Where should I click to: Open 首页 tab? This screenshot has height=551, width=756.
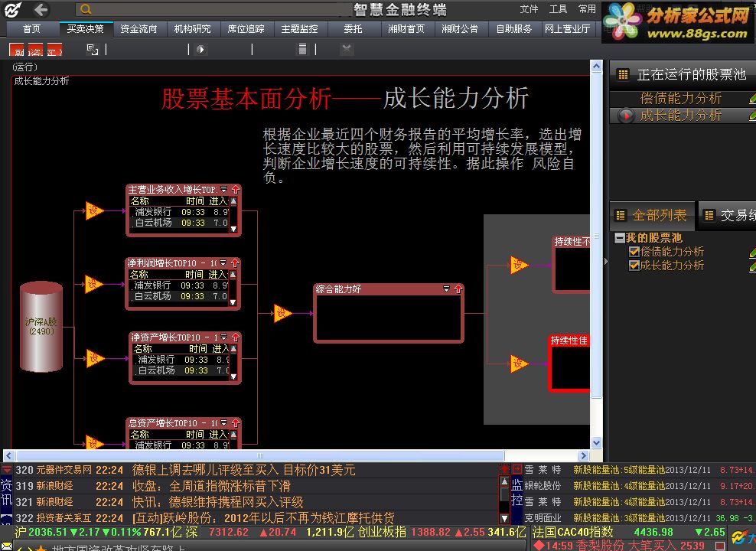pyautogui.click(x=32, y=29)
